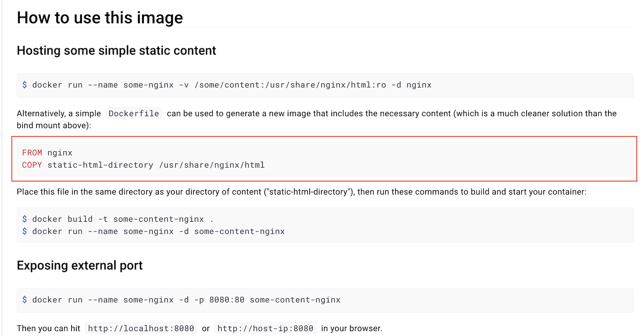Click the 'How to use this image' heading
Viewport: 644px width, 336px height.
click(x=100, y=17)
